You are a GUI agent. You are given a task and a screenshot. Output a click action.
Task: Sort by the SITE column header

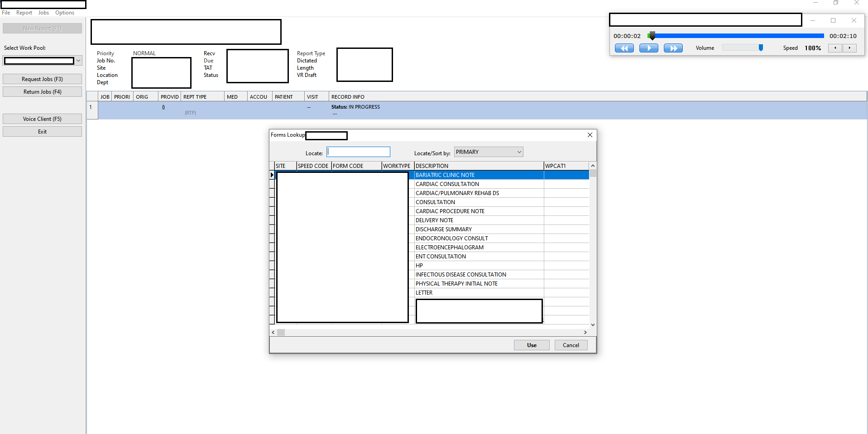286,166
